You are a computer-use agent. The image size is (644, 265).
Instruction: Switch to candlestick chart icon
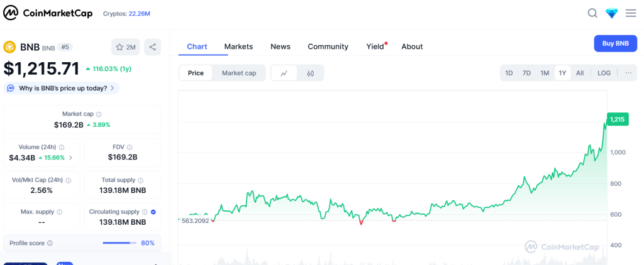pyautogui.click(x=311, y=73)
